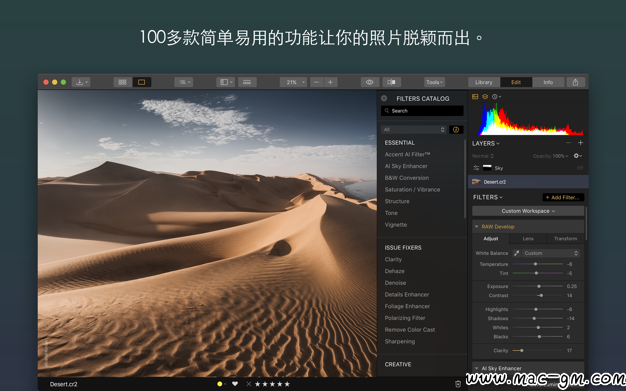Adjust the Exposure slider handle
626x391 pixels.
(539, 286)
